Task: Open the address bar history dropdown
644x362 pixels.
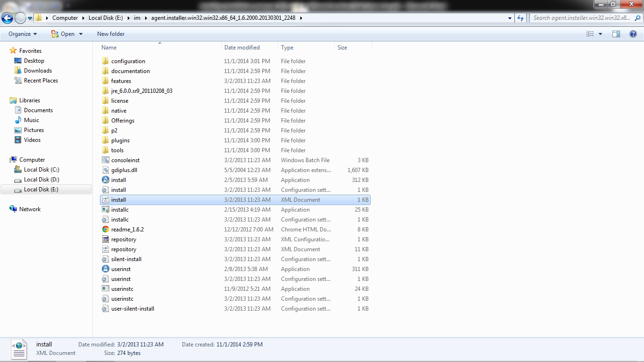Action: (x=509, y=17)
